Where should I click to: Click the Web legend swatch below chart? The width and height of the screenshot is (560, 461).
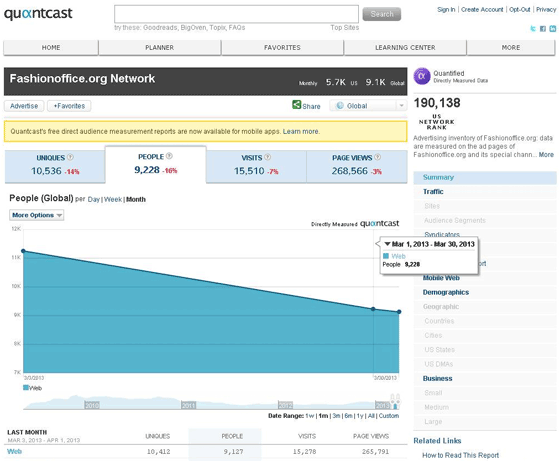click(26, 387)
